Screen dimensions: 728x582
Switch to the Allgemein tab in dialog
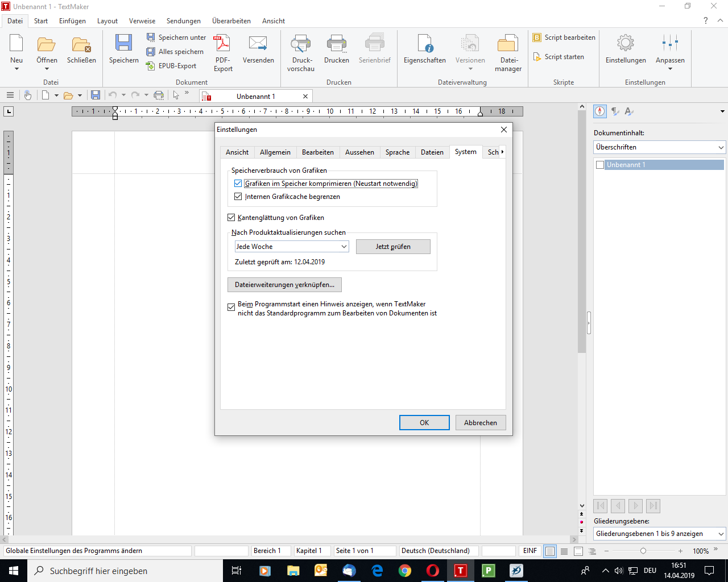[275, 152]
